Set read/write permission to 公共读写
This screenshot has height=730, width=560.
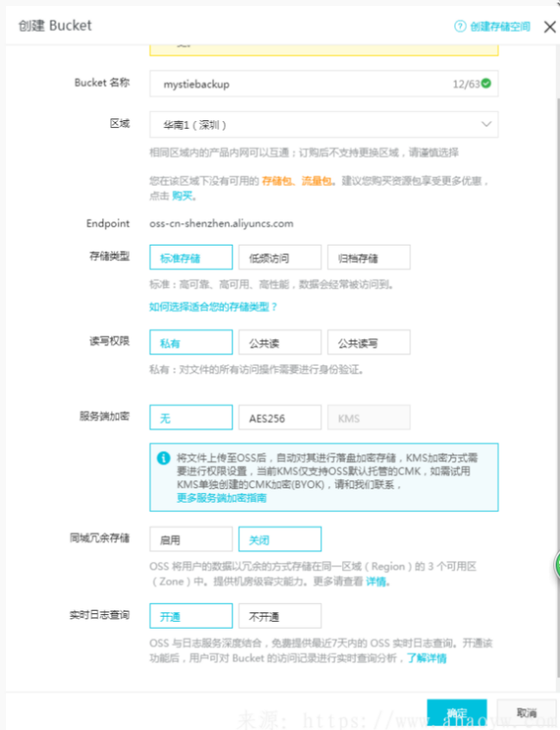(368, 343)
